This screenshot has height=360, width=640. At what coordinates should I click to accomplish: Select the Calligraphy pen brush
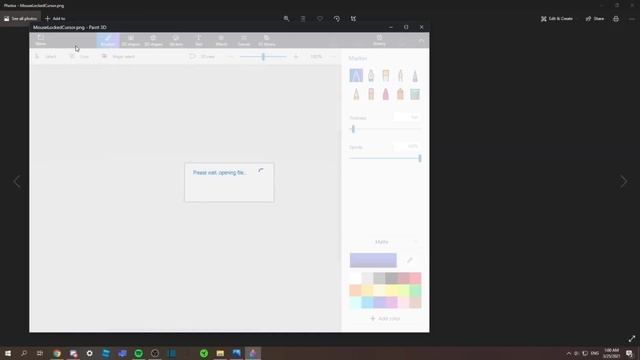tap(371, 76)
